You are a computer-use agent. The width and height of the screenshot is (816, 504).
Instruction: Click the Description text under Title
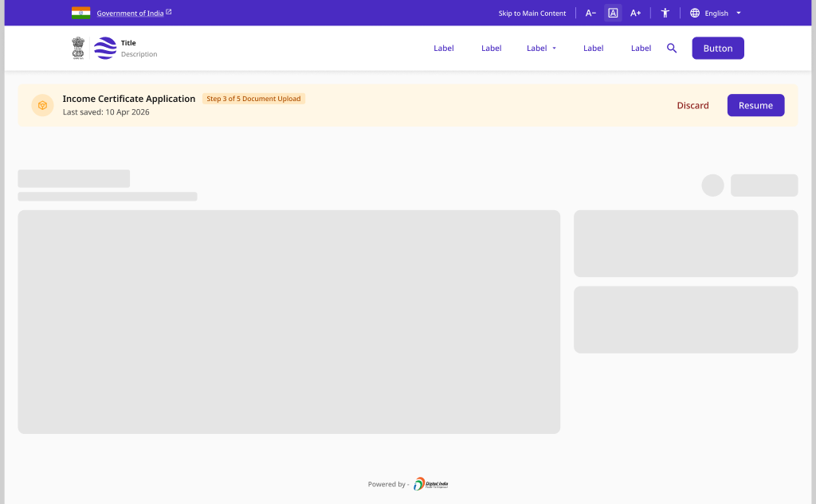click(x=139, y=54)
